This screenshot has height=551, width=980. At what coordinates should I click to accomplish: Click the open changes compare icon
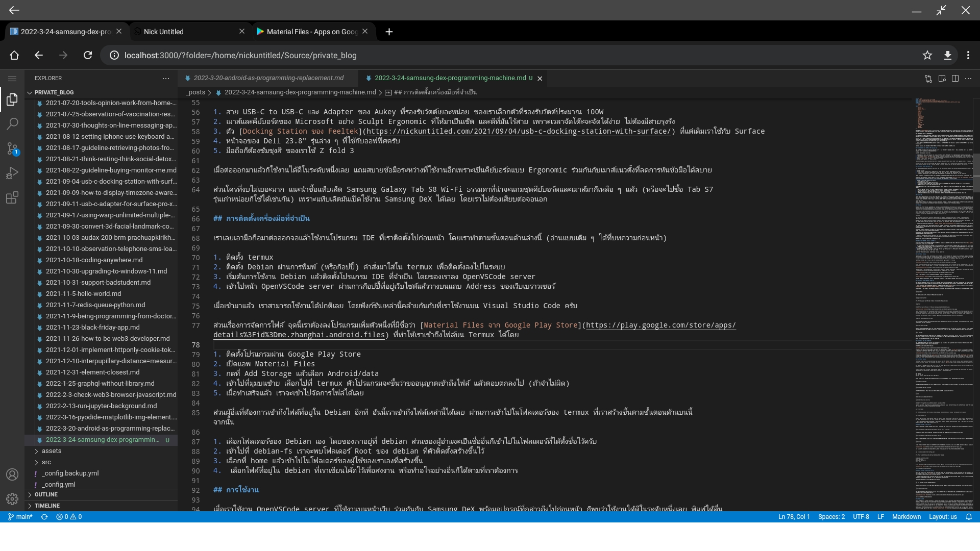coord(928,79)
